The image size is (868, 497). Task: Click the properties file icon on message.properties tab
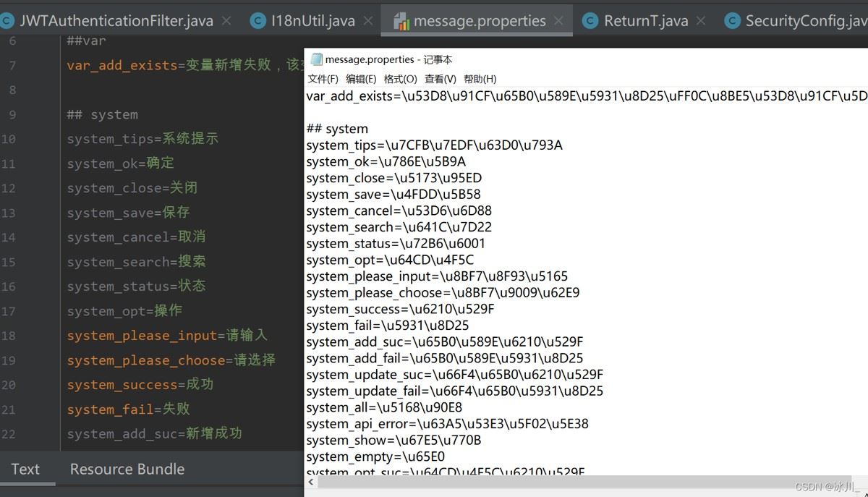[x=402, y=21]
